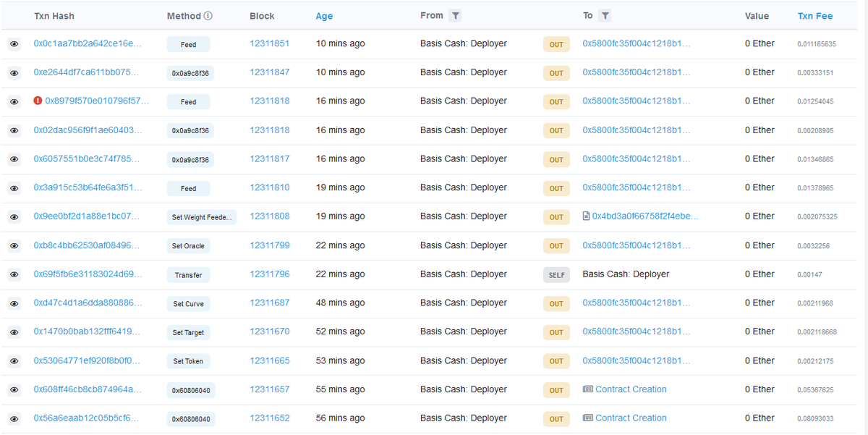
Task: Click contract document icon beside 0x4bd3a0f66758f2f4ebe
Action: 587,216
